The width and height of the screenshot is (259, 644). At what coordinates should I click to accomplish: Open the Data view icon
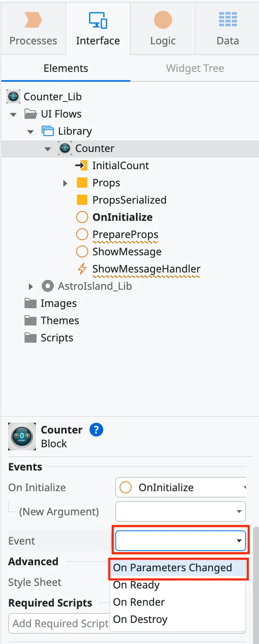click(227, 19)
